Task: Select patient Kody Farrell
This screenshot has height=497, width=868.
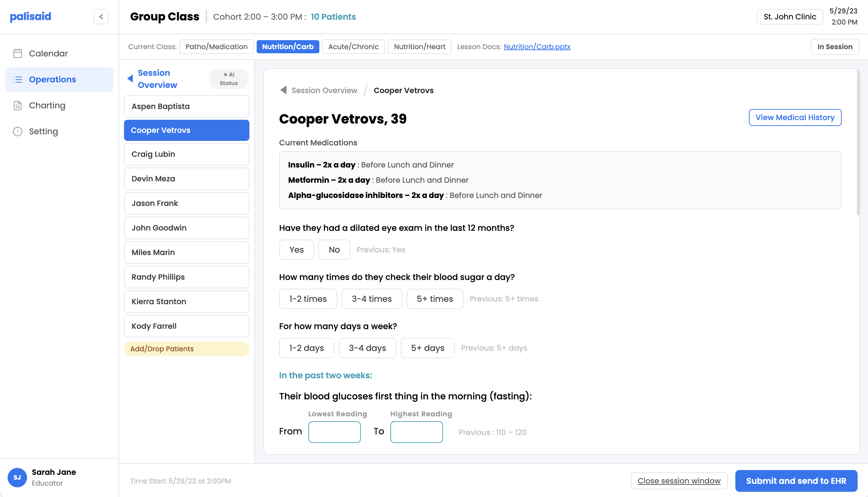Action: [187, 326]
